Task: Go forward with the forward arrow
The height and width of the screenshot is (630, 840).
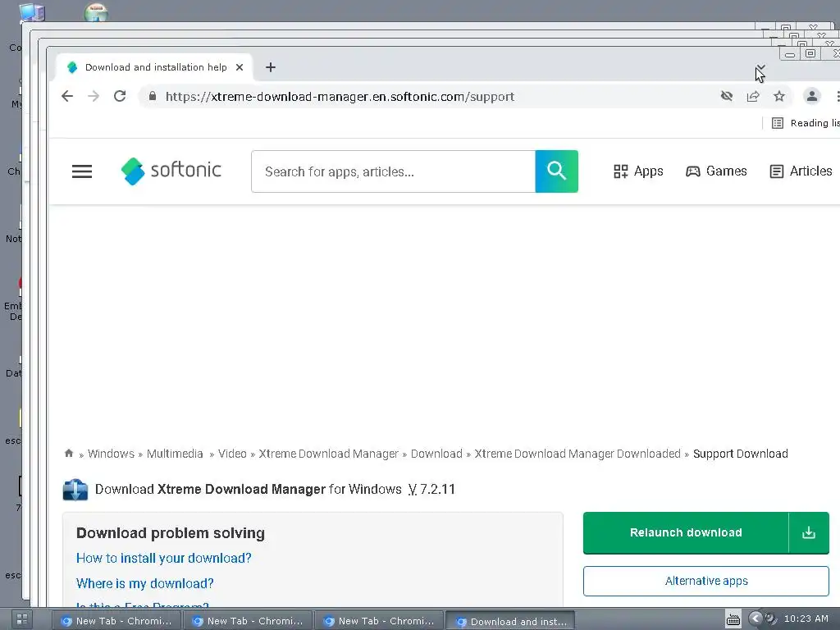Action: tap(94, 97)
